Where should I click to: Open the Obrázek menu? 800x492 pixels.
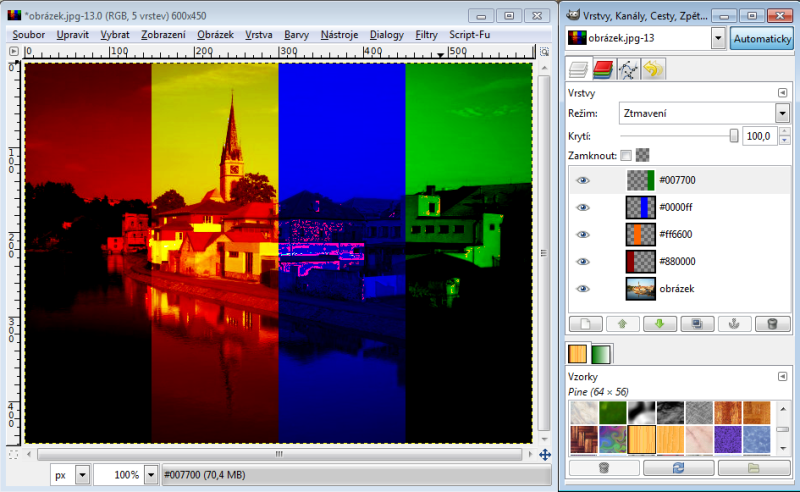[215, 35]
